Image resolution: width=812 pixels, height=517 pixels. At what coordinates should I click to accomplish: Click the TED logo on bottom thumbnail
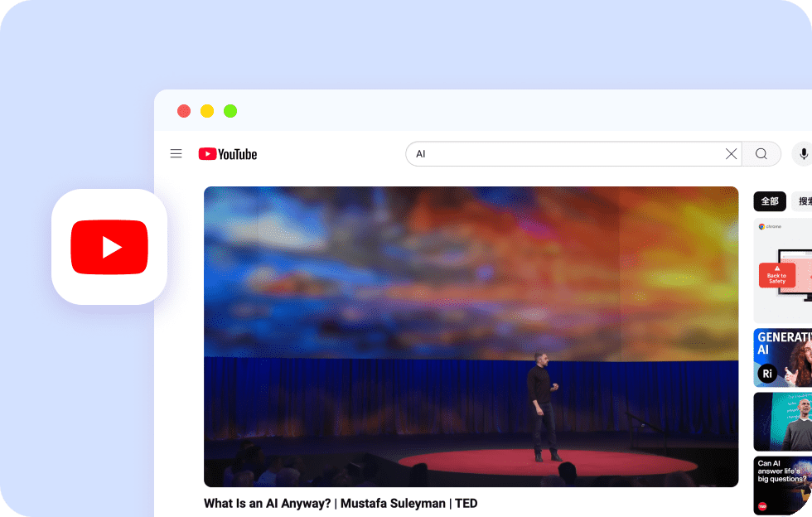(x=761, y=506)
